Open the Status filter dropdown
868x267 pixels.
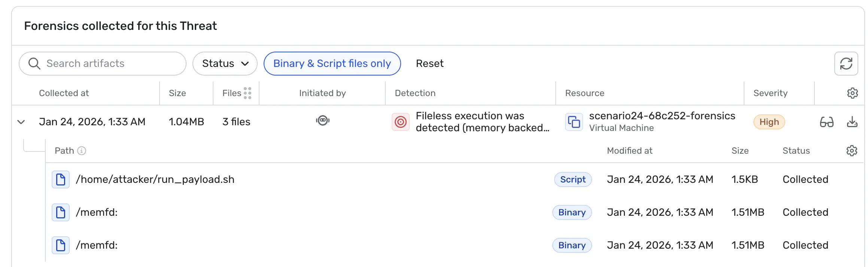coord(225,64)
